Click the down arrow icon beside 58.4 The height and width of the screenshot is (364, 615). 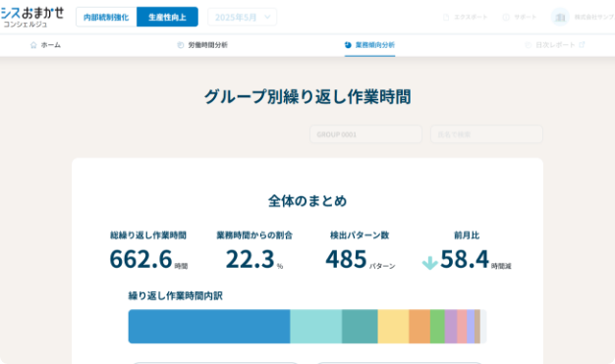[x=430, y=263]
